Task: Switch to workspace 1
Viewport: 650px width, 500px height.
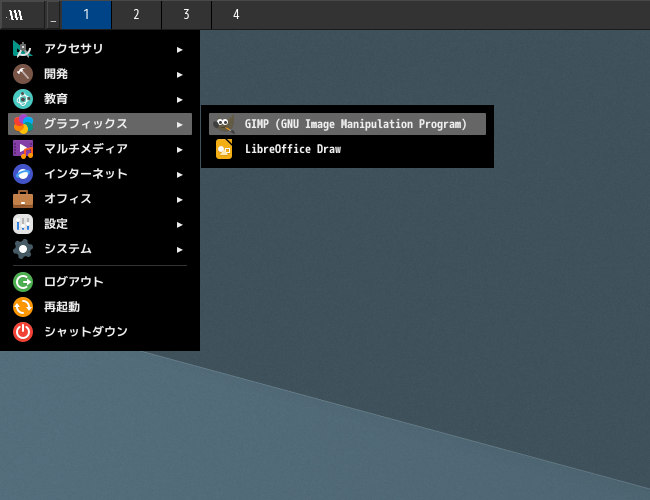Action: 86,15
